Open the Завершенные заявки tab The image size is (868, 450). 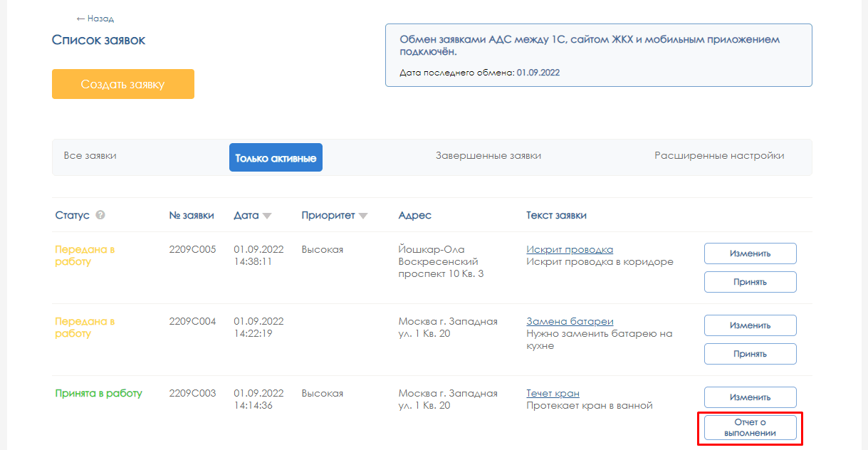488,155
